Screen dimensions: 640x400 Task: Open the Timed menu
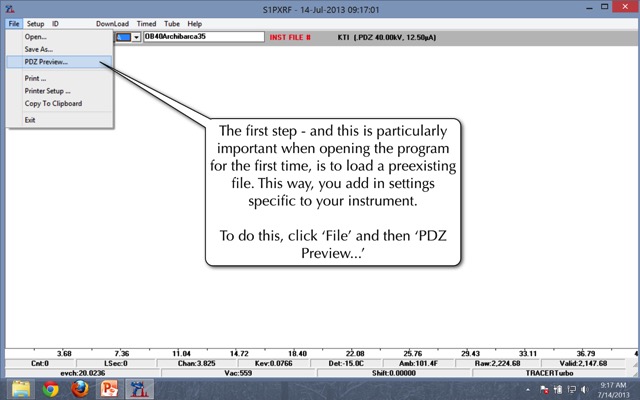coord(146,24)
